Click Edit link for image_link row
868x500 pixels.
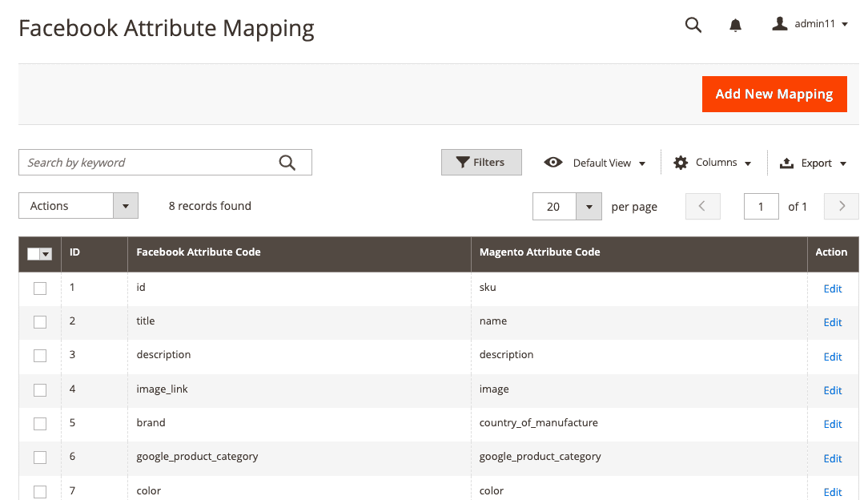coord(833,390)
